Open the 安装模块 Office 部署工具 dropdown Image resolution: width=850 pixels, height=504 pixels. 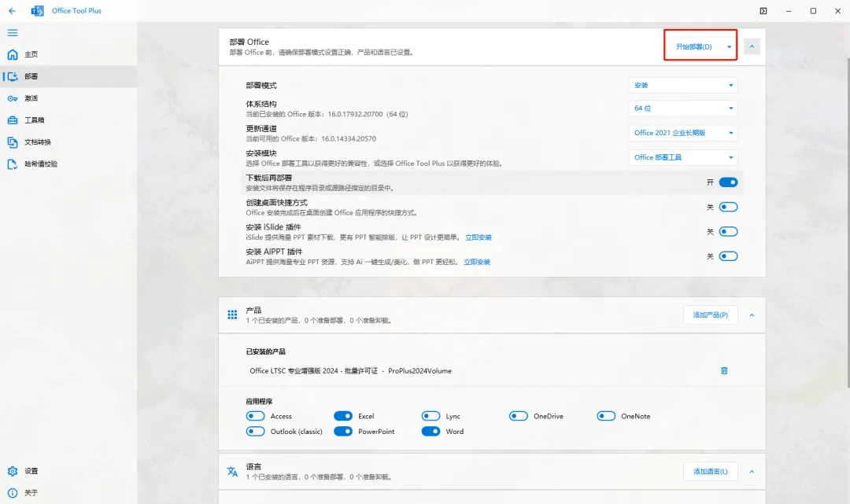pos(683,157)
